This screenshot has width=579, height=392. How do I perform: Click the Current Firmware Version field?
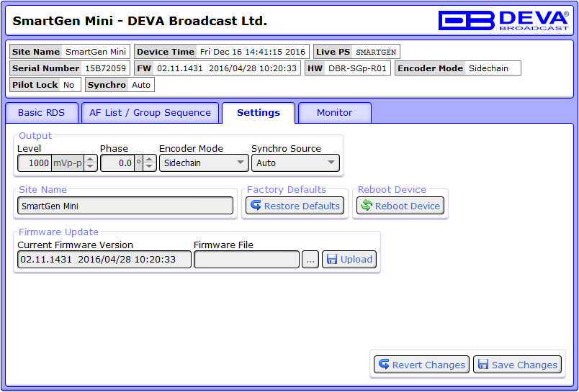104,259
